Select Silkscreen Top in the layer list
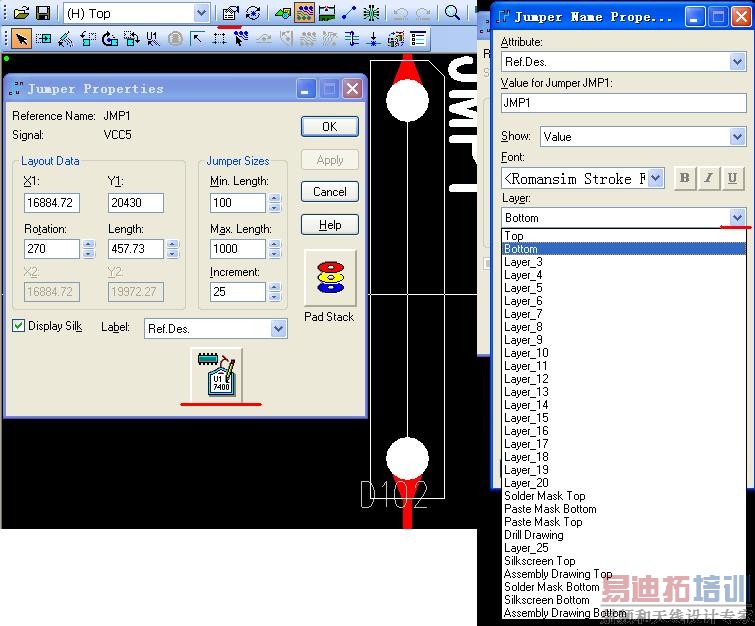This screenshot has height=626, width=755. click(x=624, y=561)
